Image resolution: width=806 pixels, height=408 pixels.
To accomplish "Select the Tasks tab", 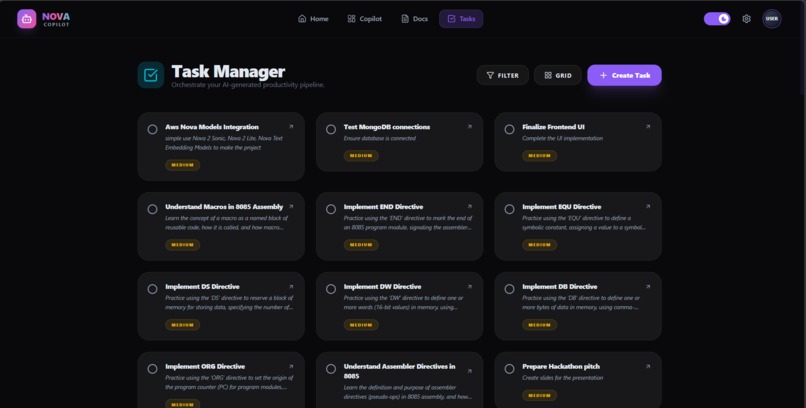I will (x=461, y=18).
